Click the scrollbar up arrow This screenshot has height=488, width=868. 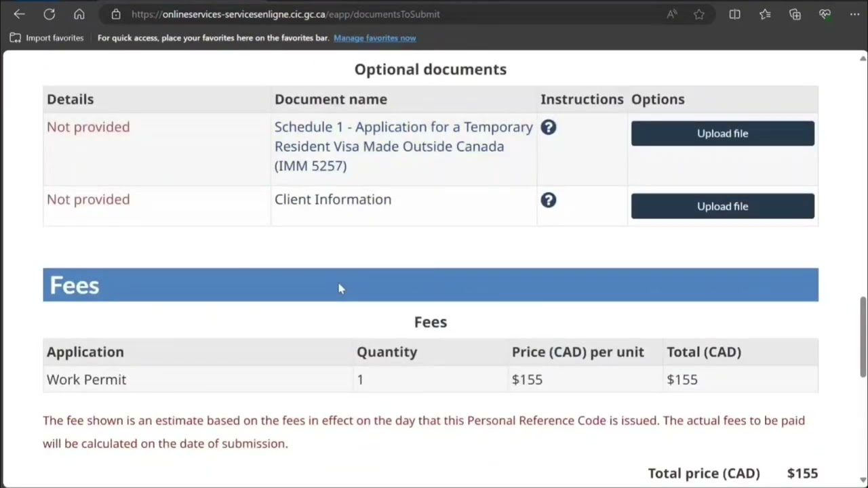click(x=863, y=58)
